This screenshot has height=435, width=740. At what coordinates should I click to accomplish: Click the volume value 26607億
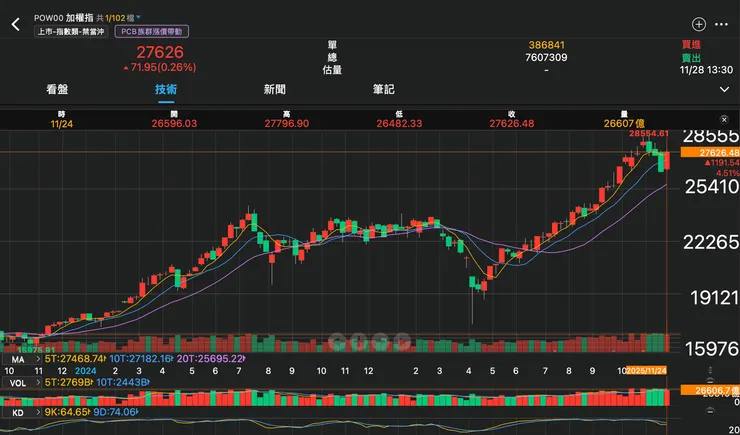click(624, 124)
